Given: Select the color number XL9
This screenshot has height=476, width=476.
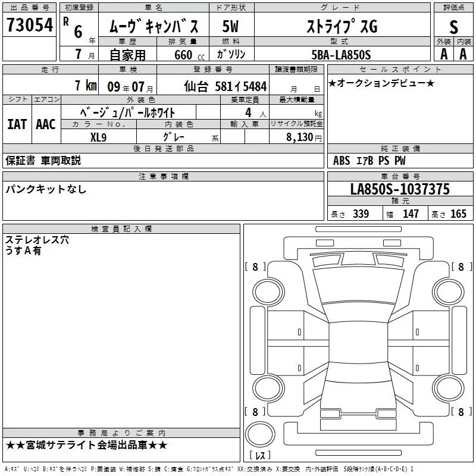Looking at the screenshot, I should (98, 137).
